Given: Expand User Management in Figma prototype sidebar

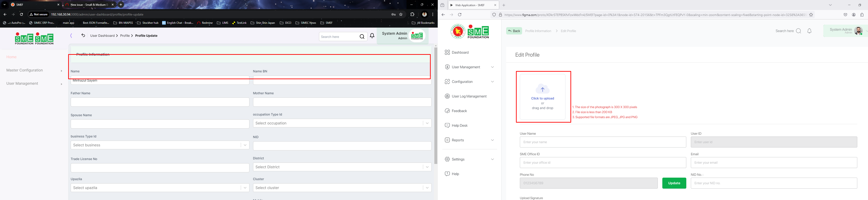Looking at the screenshot, I should click(x=469, y=67).
